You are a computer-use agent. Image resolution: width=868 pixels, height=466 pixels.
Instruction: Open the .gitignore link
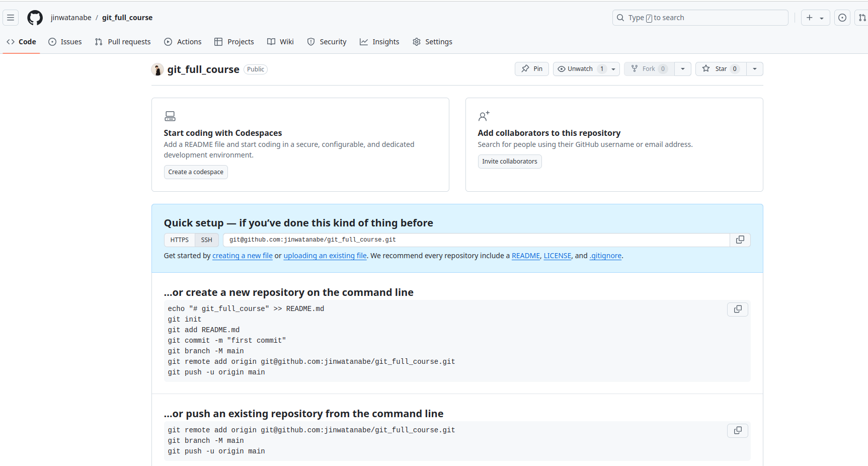pyautogui.click(x=605, y=256)
